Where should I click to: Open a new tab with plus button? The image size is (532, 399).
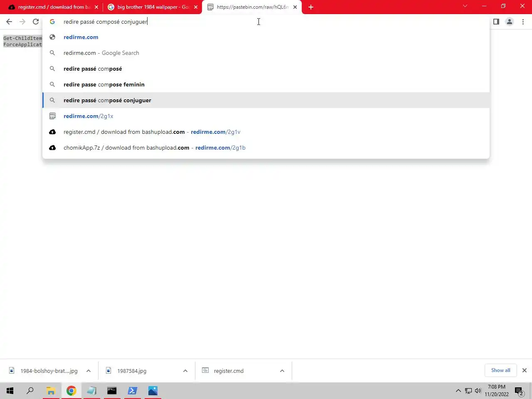(x=311, y=7)
